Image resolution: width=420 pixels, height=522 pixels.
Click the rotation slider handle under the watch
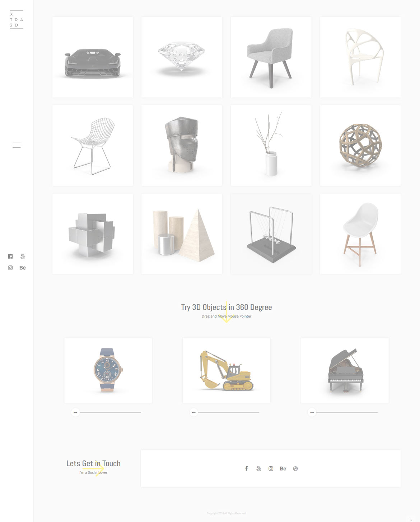click(75, 412)
